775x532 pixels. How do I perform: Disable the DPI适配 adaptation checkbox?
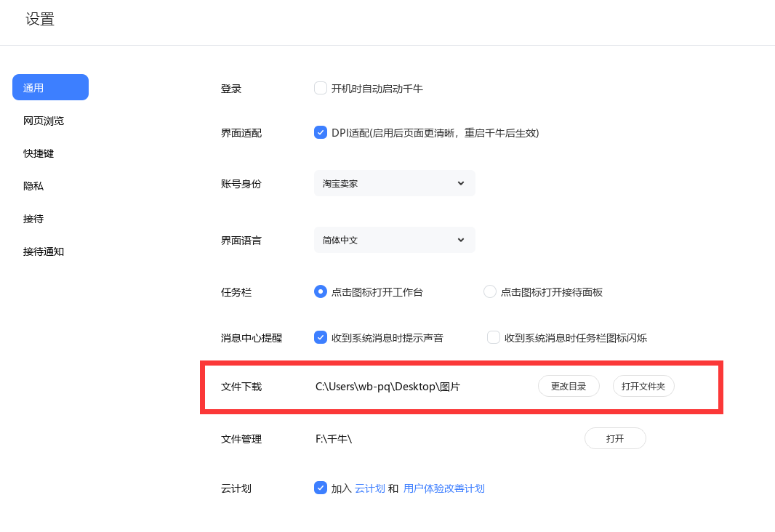321,132
